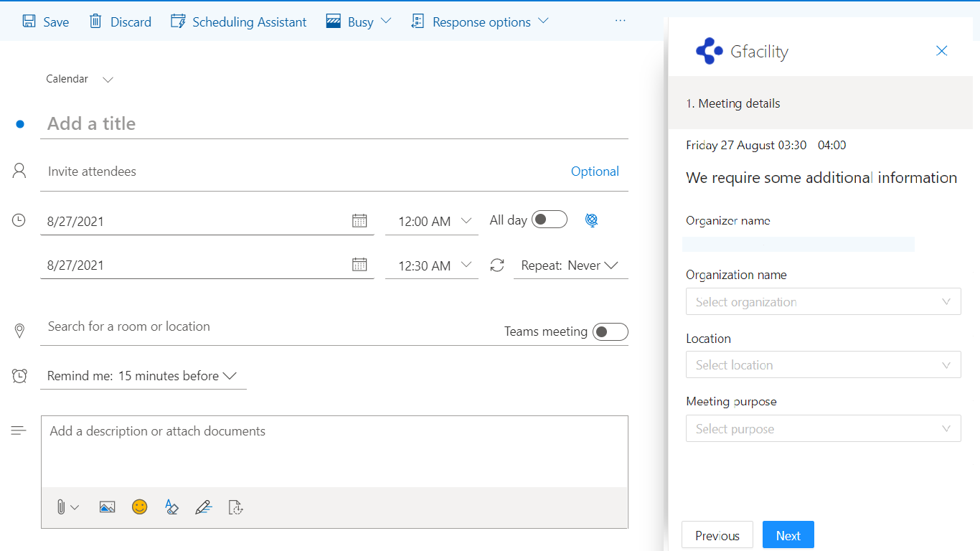The image size is (980, 551).
Task: Click the Gfacility logo icon
Action: [709, 51]
